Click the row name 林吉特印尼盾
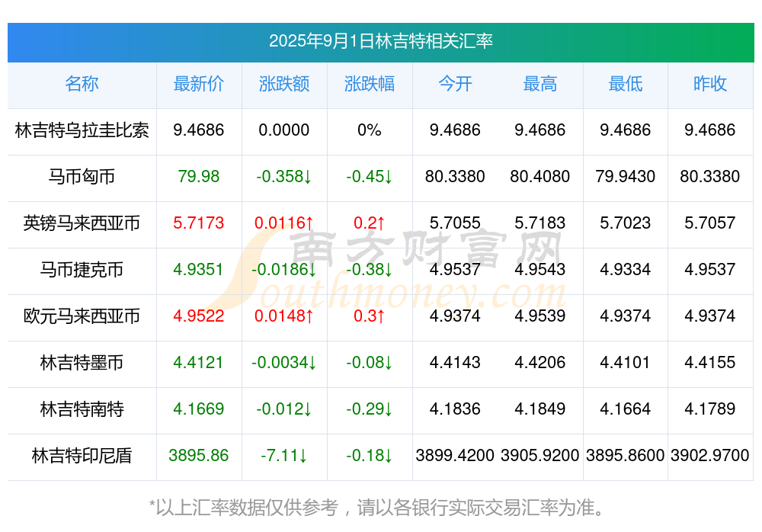762x532 pixels. (82, 456)
